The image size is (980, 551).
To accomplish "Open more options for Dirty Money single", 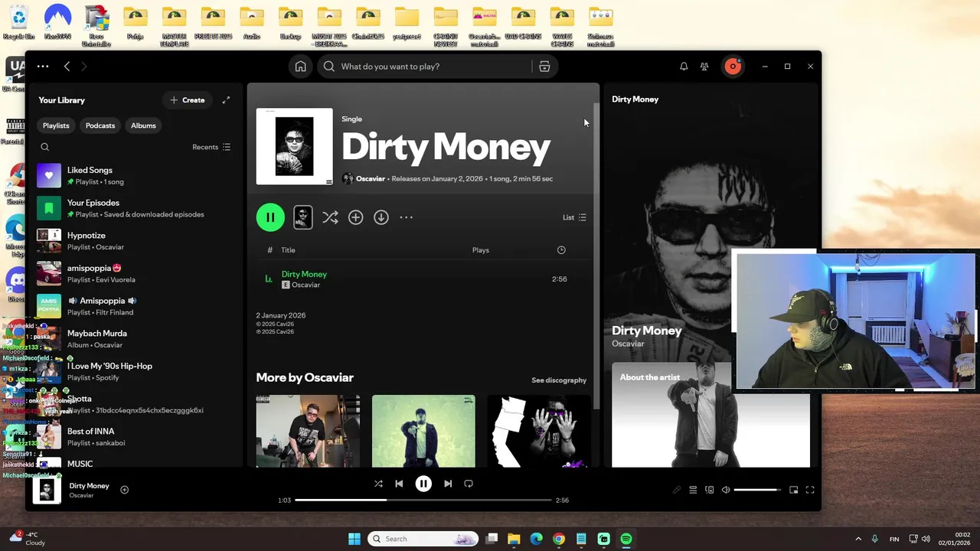I will click(407, 217).
